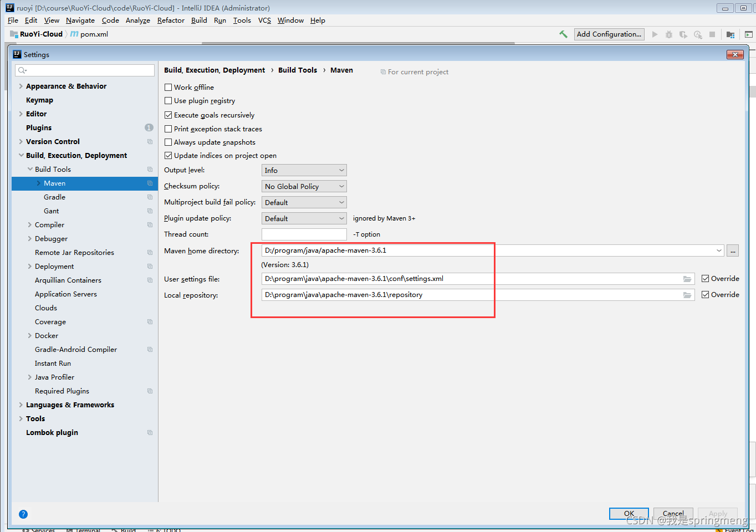Uncheck Execute goals recursively

(x=168, y=115)
